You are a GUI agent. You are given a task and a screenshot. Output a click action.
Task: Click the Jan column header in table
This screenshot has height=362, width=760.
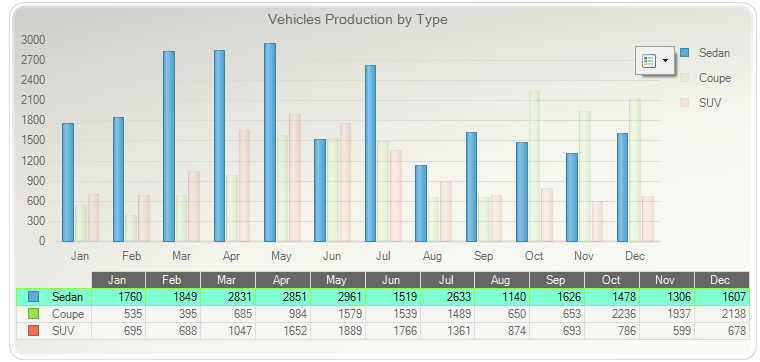point(118,280)
